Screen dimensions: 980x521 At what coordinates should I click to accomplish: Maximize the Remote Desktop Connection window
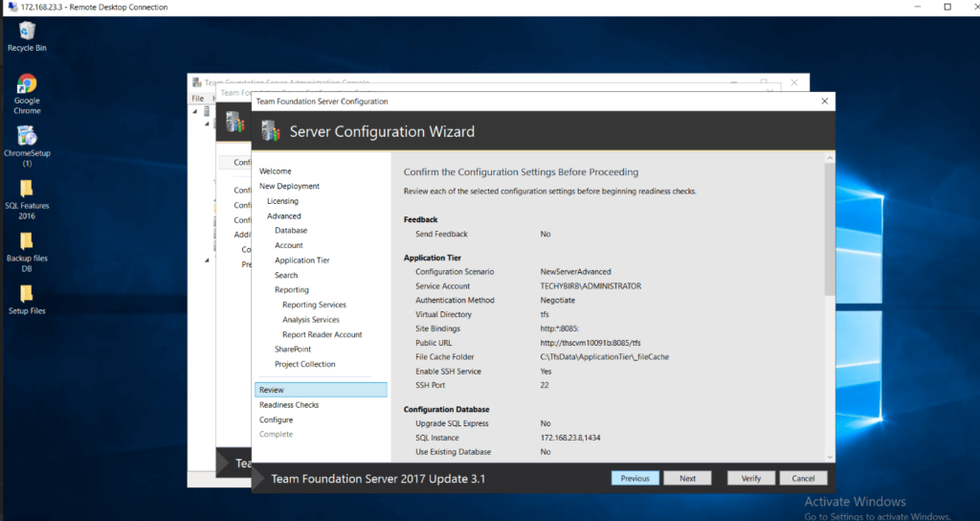click(947, 7)
